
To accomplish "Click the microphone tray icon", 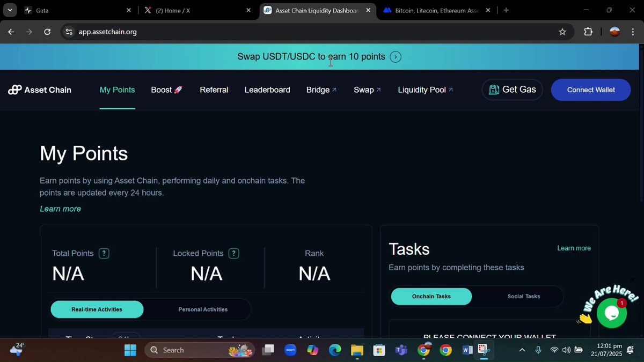I will (538, 350).
